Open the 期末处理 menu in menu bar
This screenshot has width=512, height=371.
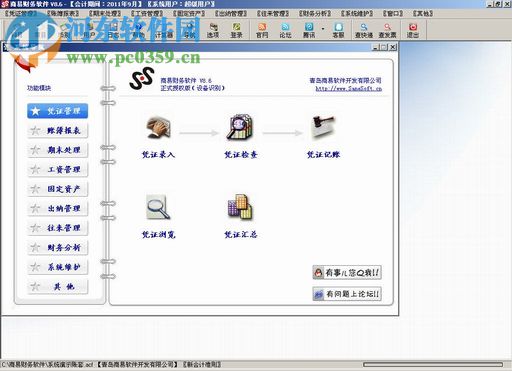105,13
